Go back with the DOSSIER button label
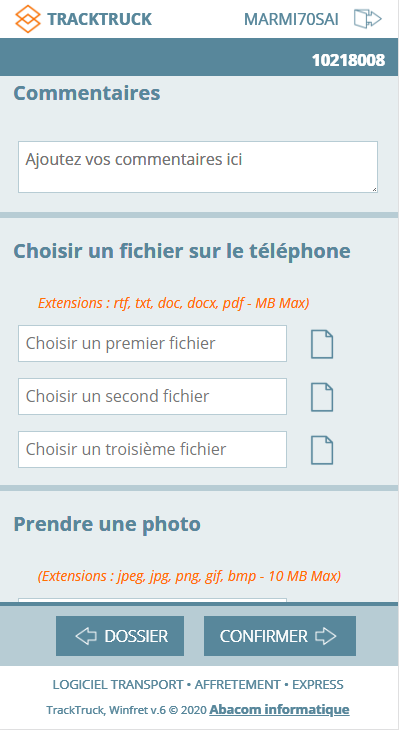This screenshot has width=399, height=730. (x=136, y=636)
